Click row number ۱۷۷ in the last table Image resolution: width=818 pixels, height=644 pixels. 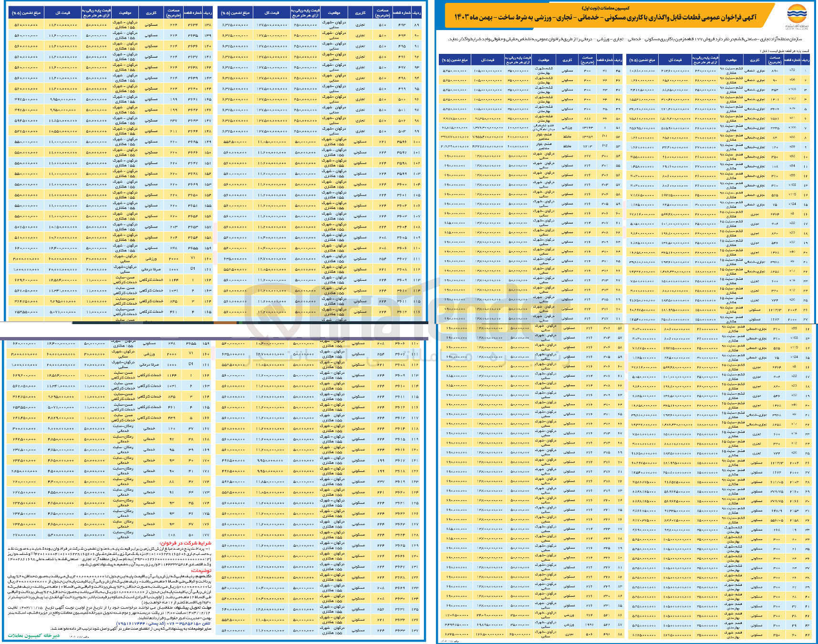pos(207,534)
